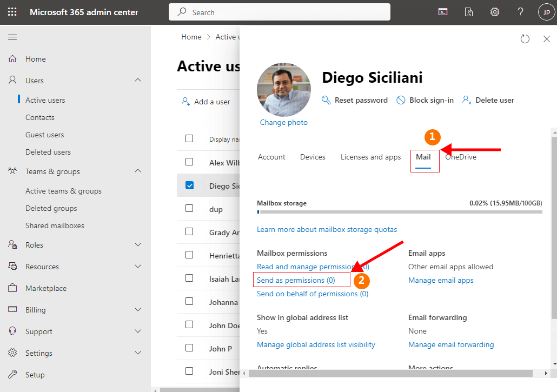Check the dup user row checkbox
Image resolution: width=557 pixels, height=392 pixels.
tap(189, 208)
